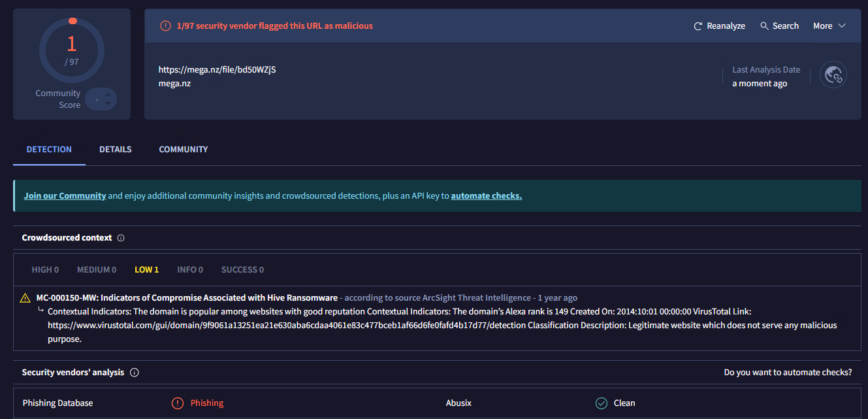This screenshot has width=868, height=419.
Task: Follow the Join our Community link
Action: [65, 196]
